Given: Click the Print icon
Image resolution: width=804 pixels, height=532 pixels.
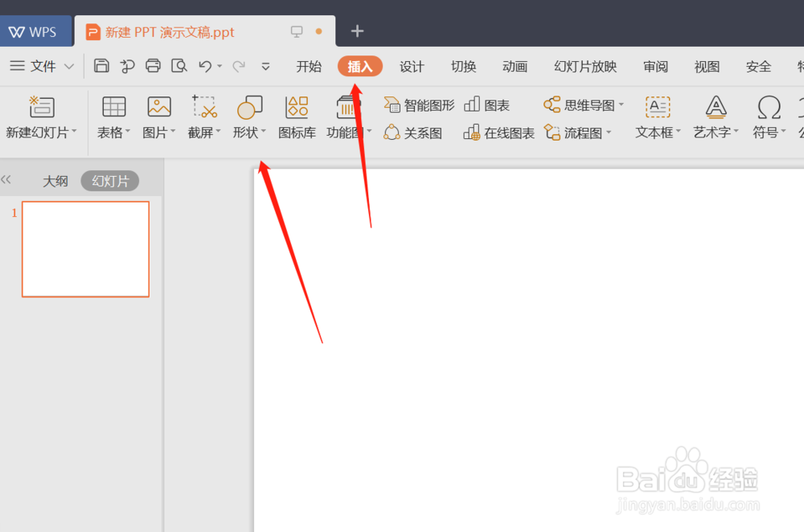Looking at the screenshot, I should pos(153,66).
